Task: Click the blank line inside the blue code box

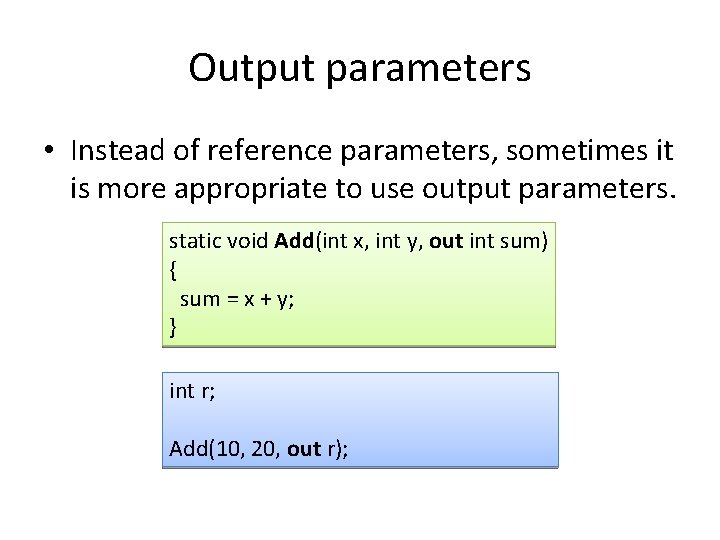Action: [350, 420]
